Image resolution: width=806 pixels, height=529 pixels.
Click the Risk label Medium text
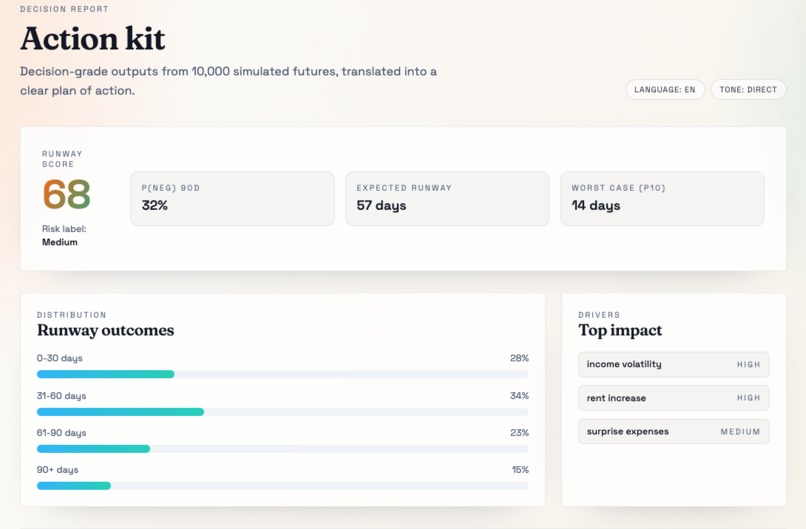64,235
